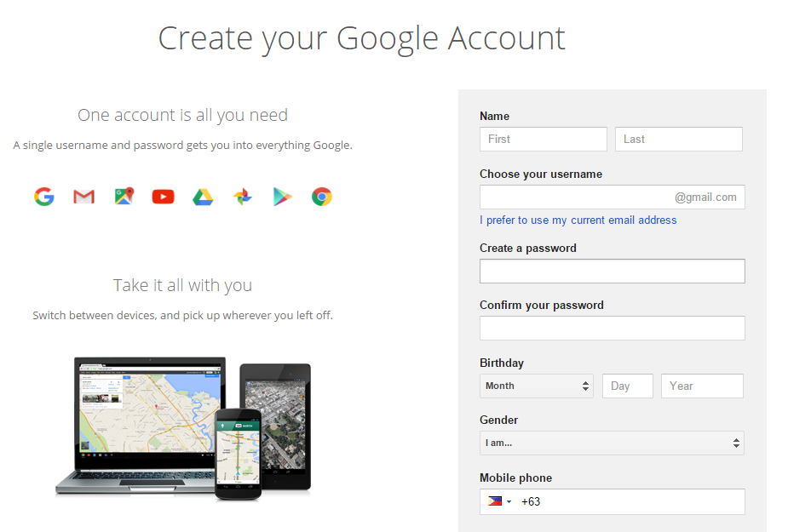Image resolution: width=788 pixels, height=532 pixels.
Task: Focus the First name field
Action: [x=544, y=139]
